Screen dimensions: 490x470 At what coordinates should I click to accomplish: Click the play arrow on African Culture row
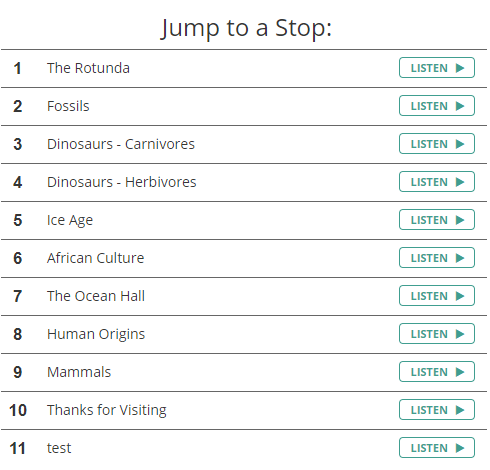460,258
